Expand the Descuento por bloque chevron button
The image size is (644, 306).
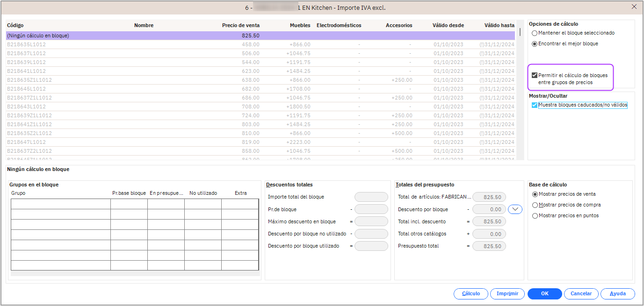[x=515, y=209]
